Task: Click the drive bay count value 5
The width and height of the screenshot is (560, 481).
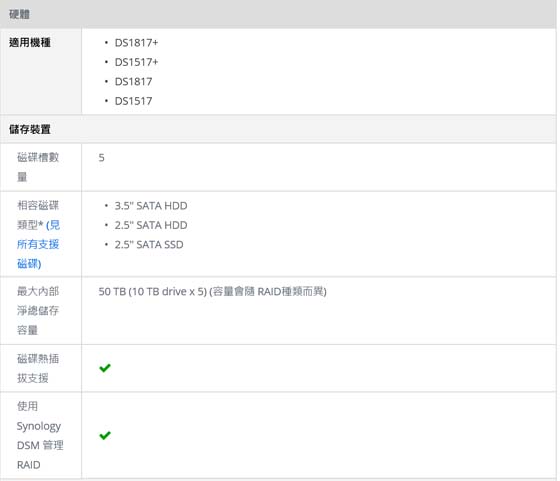Action: click(x=101, y=158)
